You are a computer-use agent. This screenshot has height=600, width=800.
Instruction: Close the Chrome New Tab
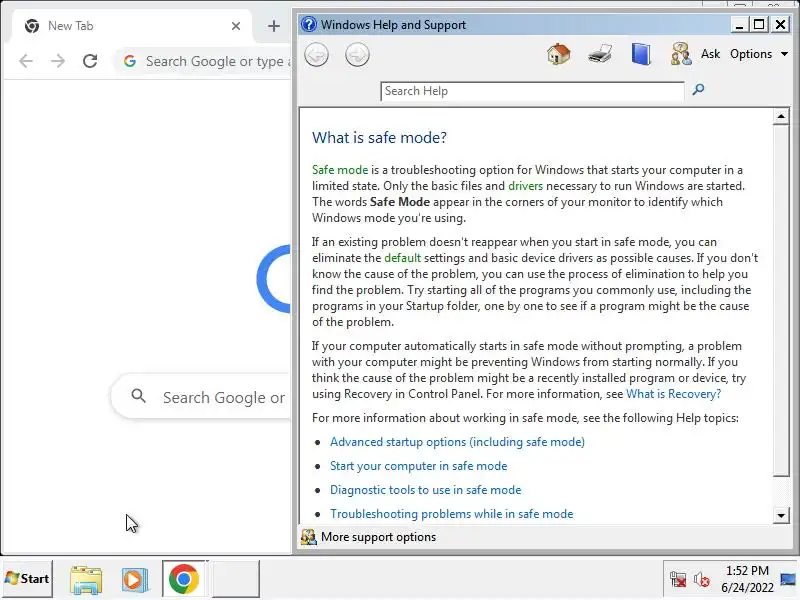pyautogui.click(x=236, y=26)
